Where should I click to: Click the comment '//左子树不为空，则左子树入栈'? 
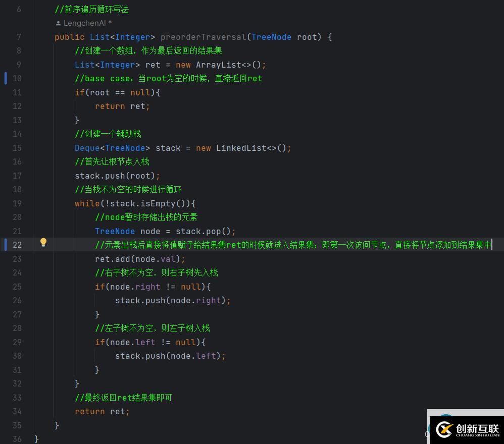click(153, 328)
